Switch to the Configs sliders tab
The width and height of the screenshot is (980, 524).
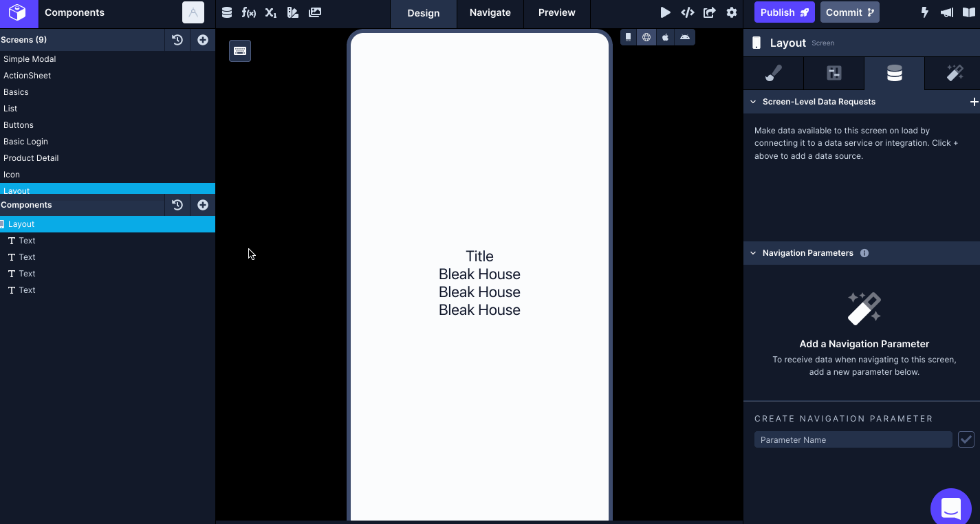[834, 73]
